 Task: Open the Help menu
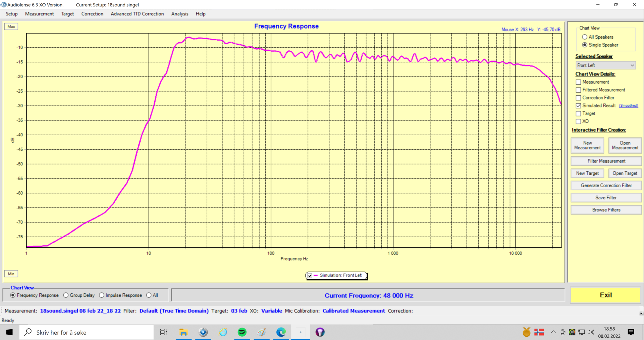201,14
